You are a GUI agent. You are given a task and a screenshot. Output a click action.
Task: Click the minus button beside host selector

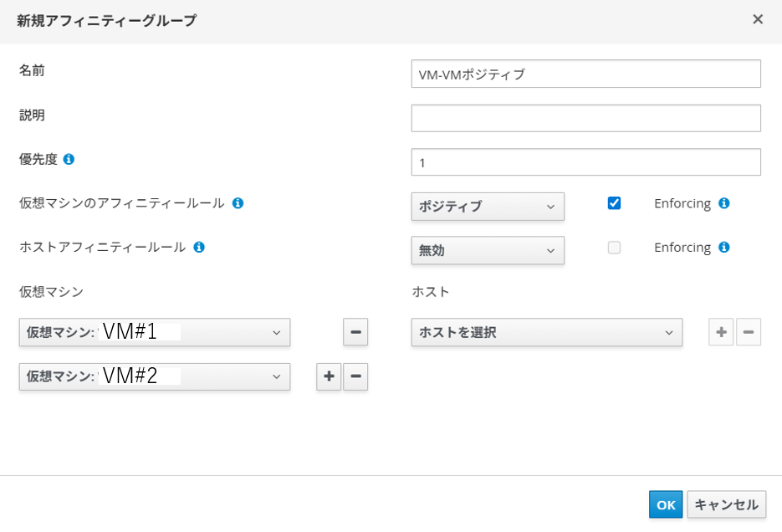click(749, 332)
